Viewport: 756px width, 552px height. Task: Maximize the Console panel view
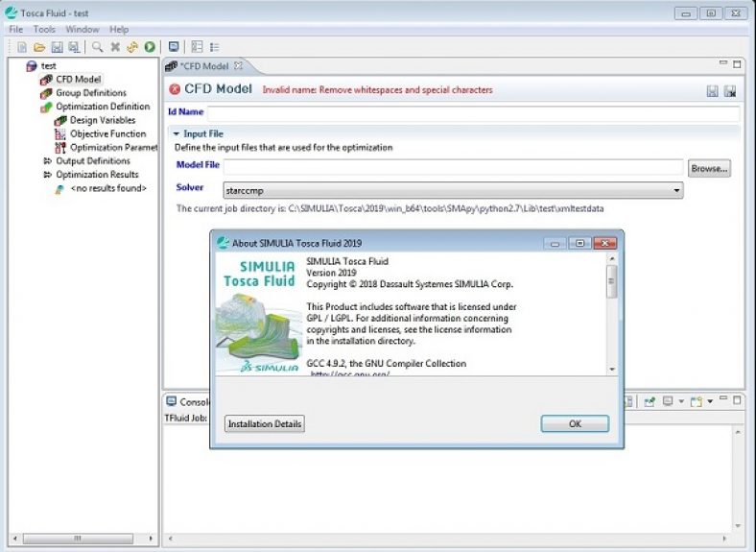[x=737, y=400]
